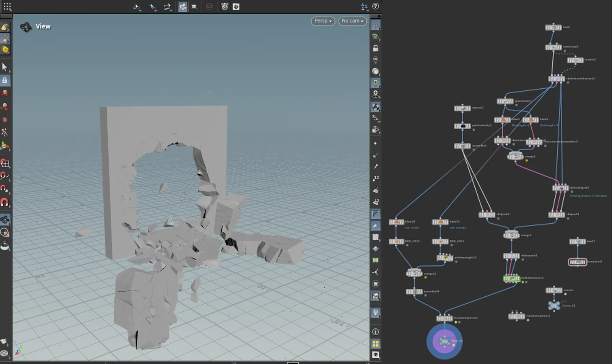Open the Persp viewport dropdown
The width and height of the screenshot is (612, 364).
[x=323, y=21]
